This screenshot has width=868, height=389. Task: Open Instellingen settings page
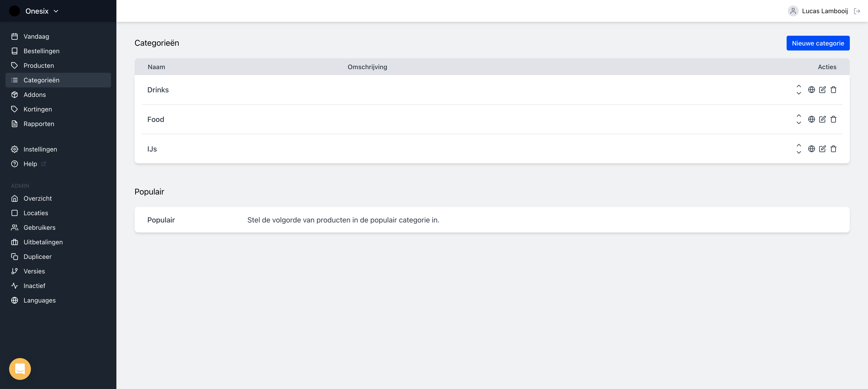click(x=58, y=149)
